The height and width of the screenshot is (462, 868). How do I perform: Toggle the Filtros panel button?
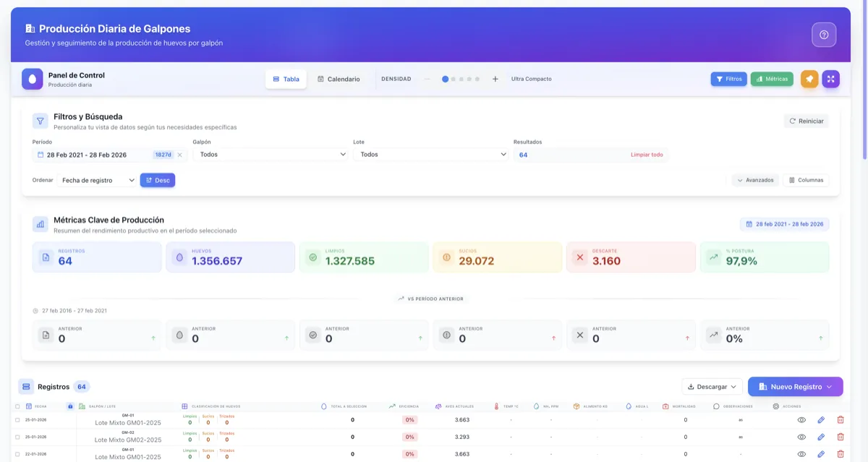729,79
